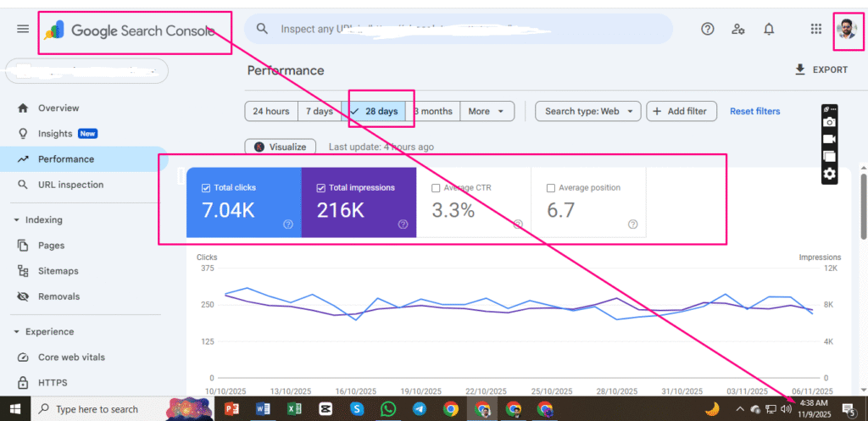Show hidden system tray icons chevron

tap(739, 409)
